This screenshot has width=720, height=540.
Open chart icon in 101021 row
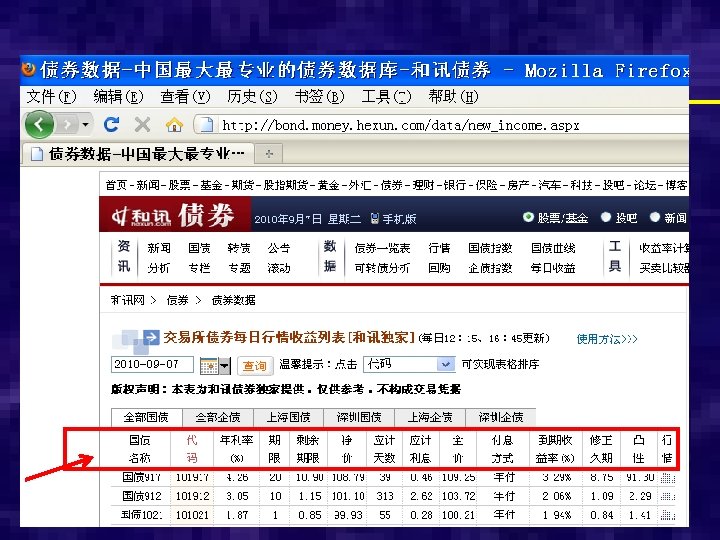tap(668, 516)
